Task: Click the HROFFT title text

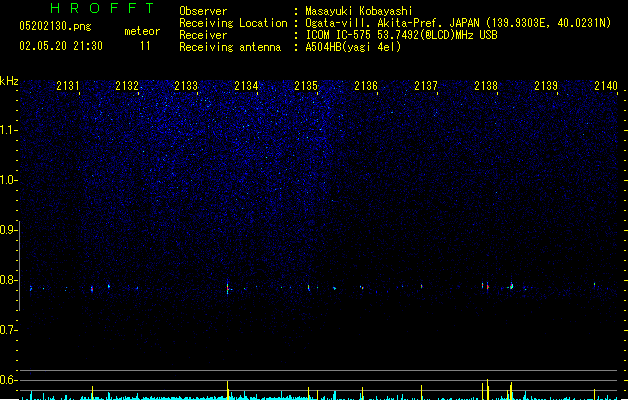Action: click(x=102, y=8)
